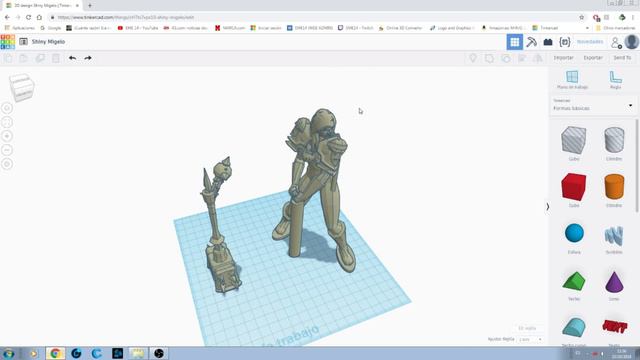Pick the purple Cono shape
The height and width of the screenshot is (360, 640).
click(x=614, y=282)
